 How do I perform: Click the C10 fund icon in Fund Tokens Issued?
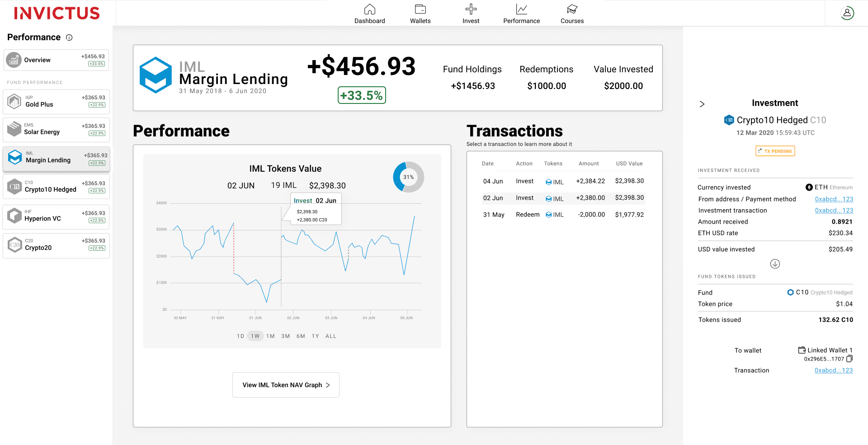[791, 292]
